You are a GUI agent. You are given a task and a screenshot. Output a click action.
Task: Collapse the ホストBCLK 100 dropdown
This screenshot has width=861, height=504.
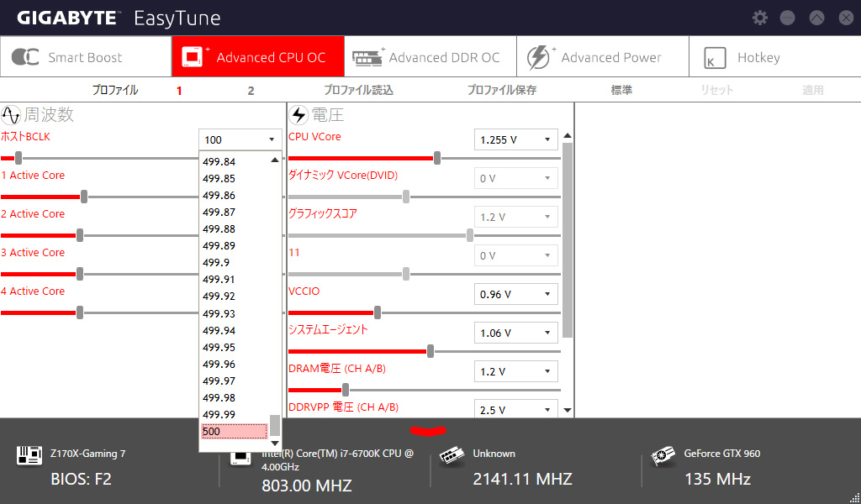240,139
